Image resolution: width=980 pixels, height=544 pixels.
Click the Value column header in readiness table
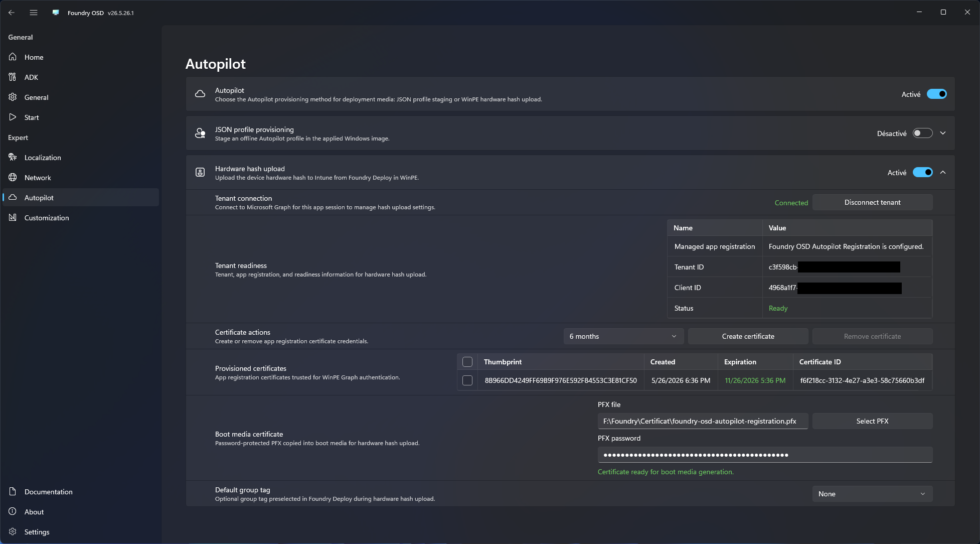[x=847, y=228]
